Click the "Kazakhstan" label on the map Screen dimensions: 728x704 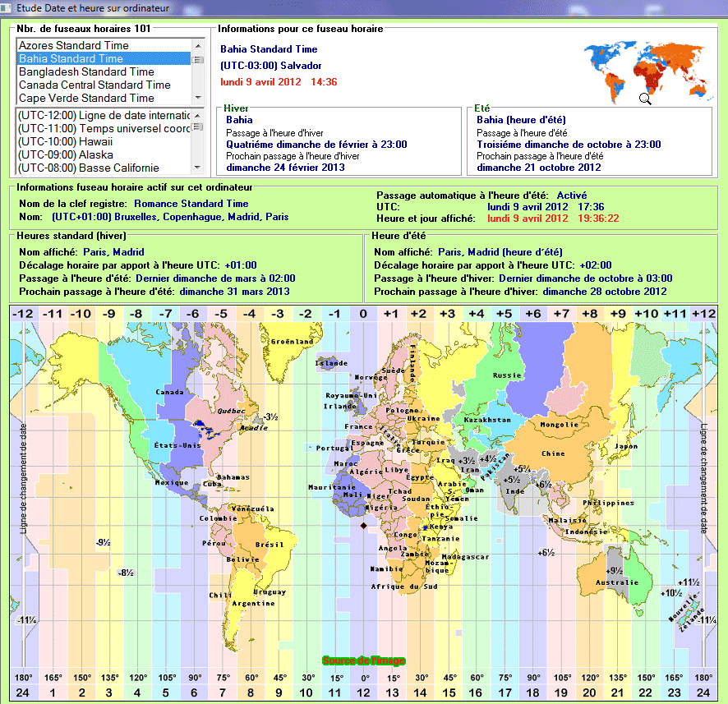487,420
